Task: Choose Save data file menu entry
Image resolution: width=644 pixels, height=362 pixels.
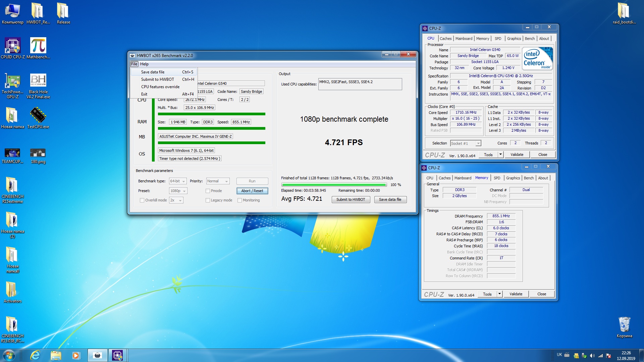Action: (164, 72)
